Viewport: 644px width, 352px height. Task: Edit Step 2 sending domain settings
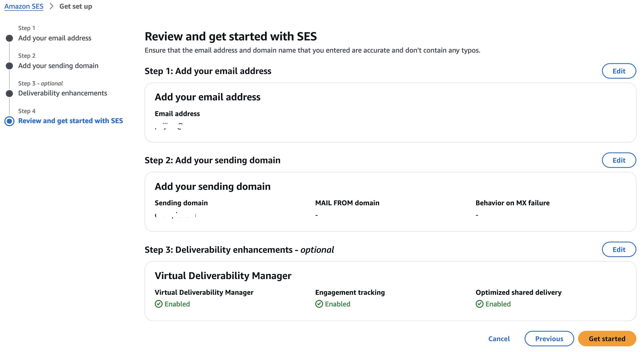coord(619,160)
